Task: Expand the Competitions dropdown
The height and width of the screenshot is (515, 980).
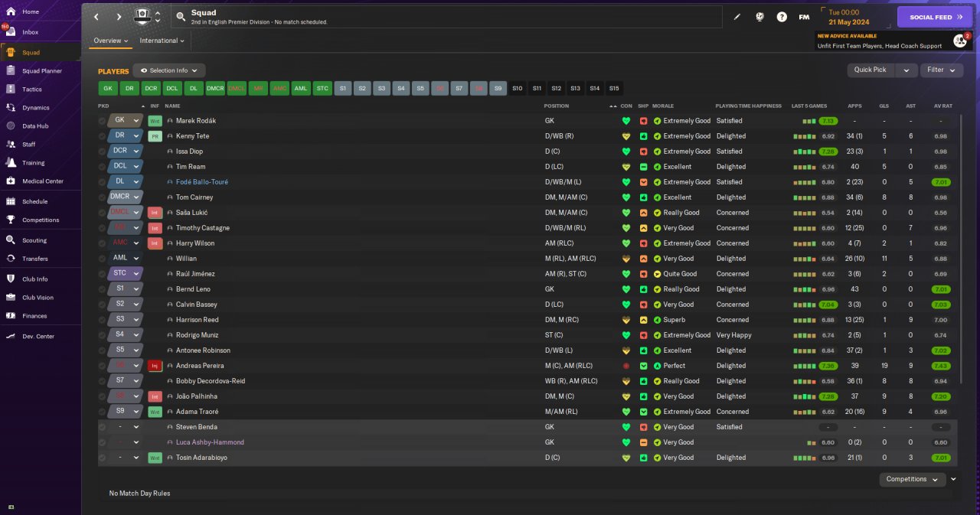Action: pyautogui.click(x=911, y=479)
